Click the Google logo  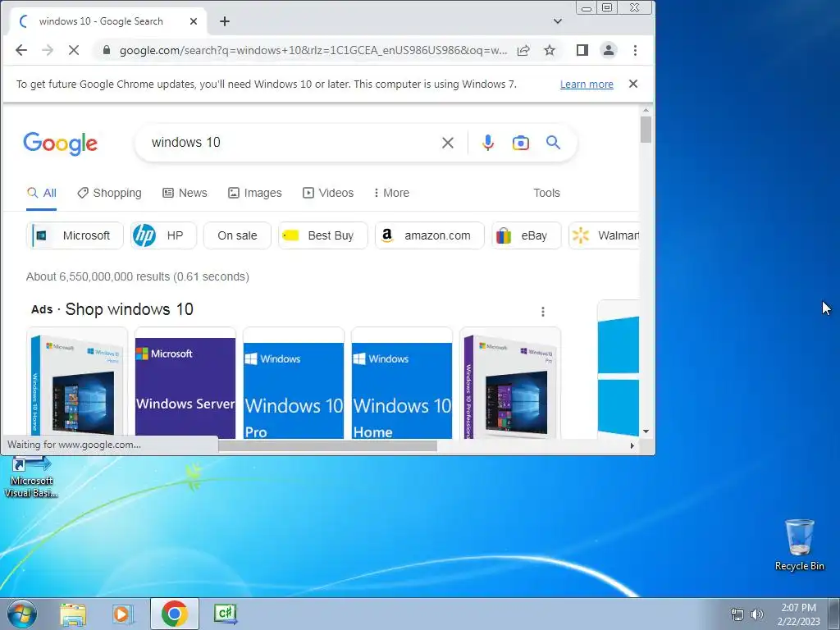(x=61, y=143)
